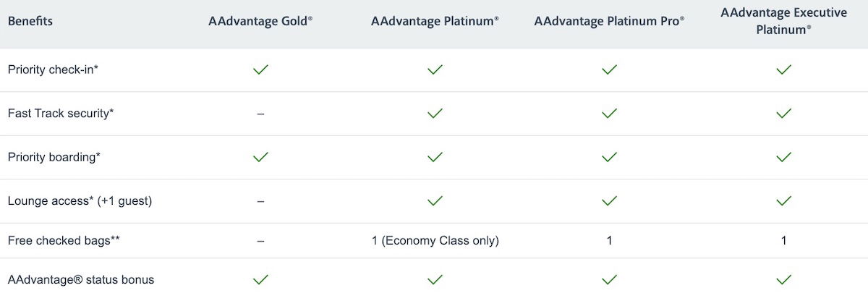Viewport: 868px width, 301px height.
Task: Click status bonus checkmark under AAdvantage Gold
Action: (260, 279)
